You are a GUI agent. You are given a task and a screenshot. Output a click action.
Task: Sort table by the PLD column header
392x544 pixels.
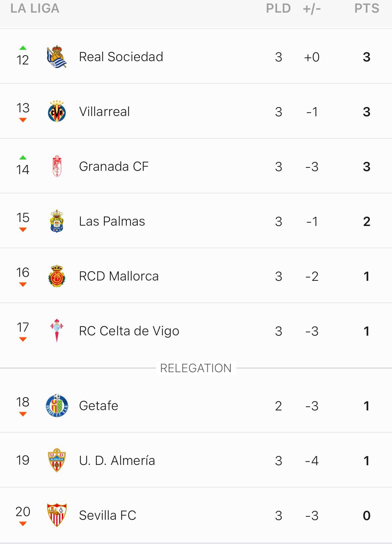click(x=278, y=8)
